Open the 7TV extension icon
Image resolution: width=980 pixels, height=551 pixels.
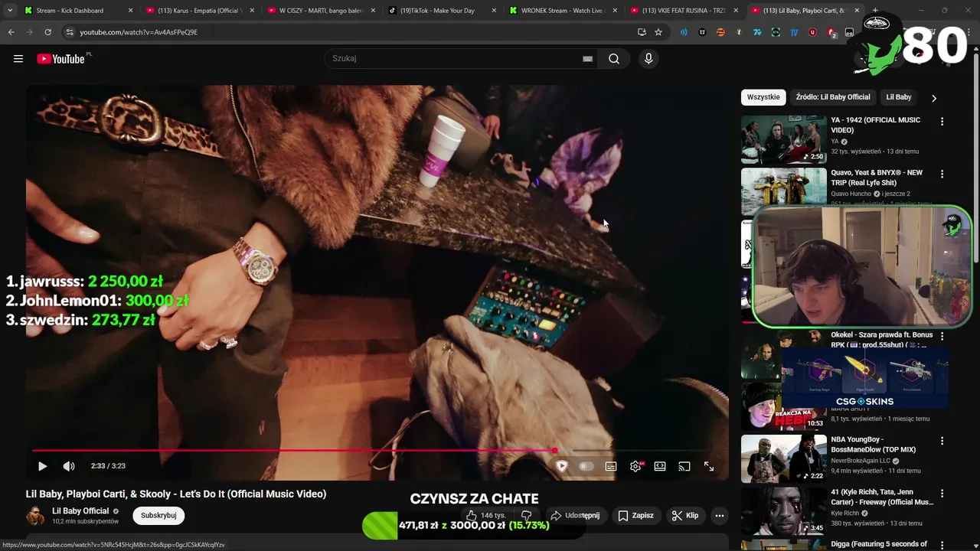(757, 32)
